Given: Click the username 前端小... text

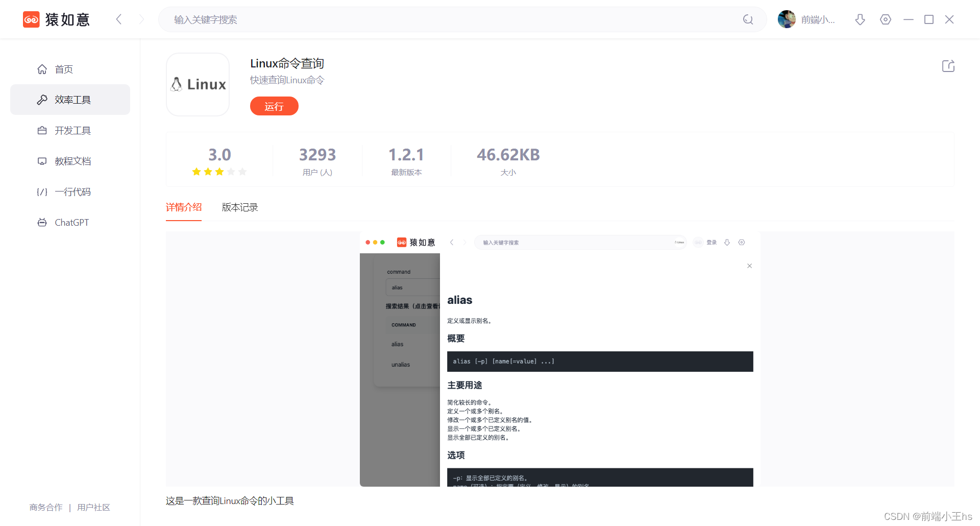Looking at the screenshot, I should point(818,19).
